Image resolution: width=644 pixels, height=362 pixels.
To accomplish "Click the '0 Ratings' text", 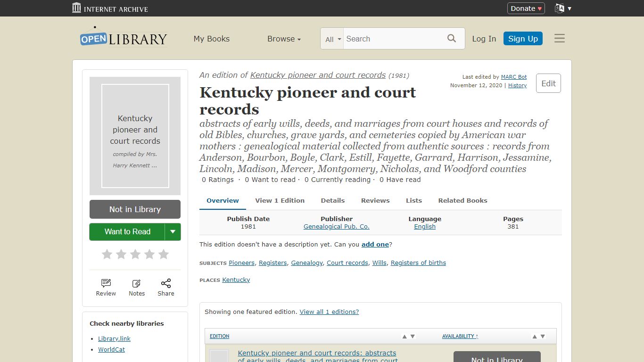I will [x=218, y=180].
